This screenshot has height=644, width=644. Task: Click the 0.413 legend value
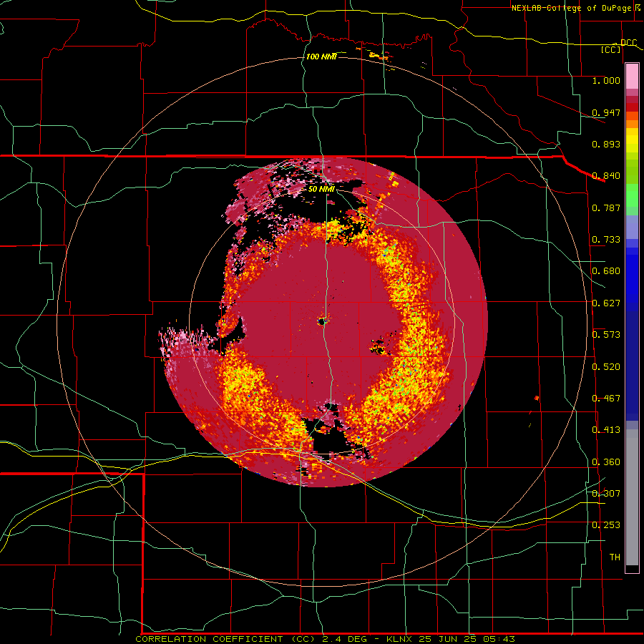click(606, 430)
